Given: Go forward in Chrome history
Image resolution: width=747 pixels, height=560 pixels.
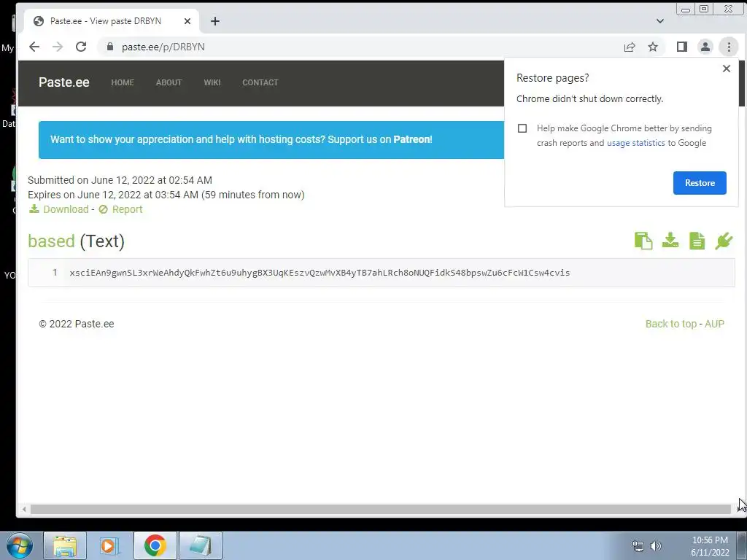Looking at the screenshot, I should pos(58,47).
